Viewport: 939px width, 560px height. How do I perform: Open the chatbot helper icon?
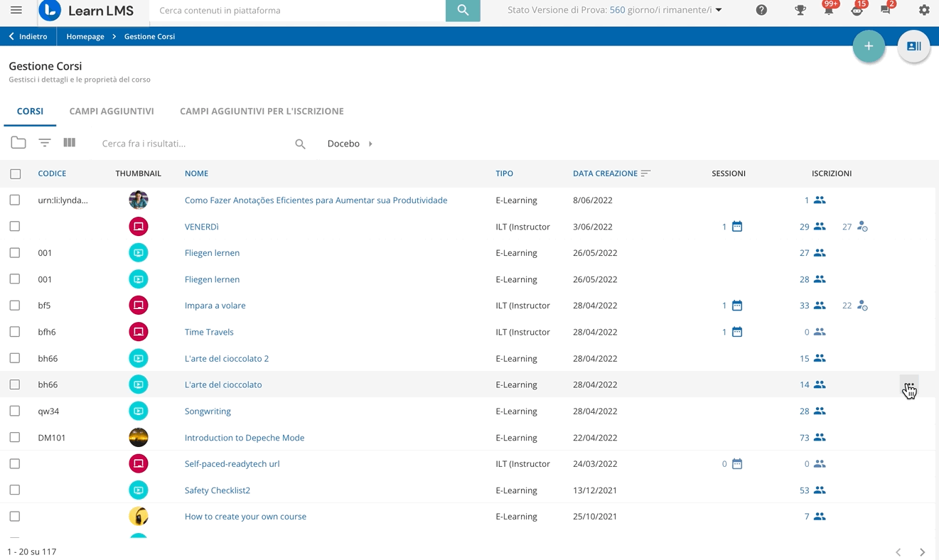point(857,10)
